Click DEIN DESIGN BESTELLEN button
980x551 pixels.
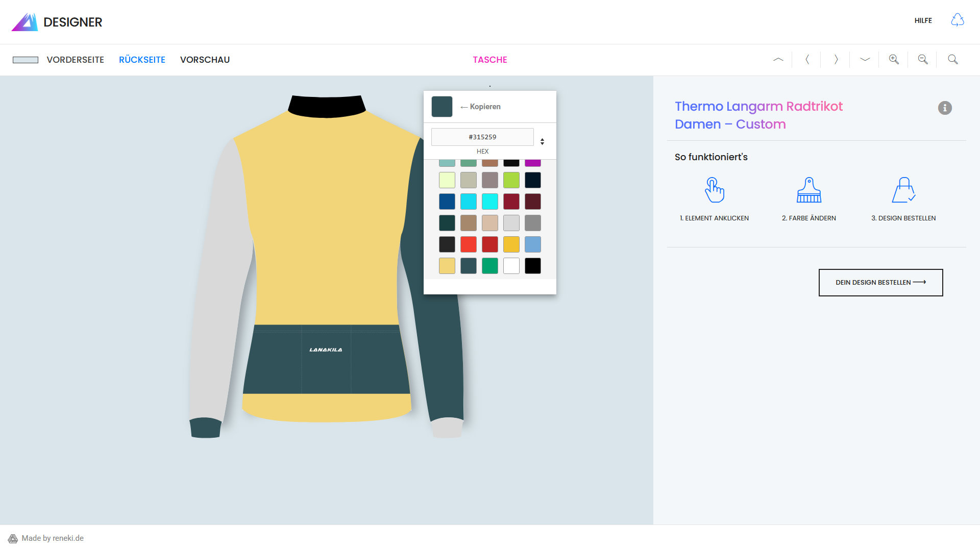pyautogui.click(x=880, y=282)
